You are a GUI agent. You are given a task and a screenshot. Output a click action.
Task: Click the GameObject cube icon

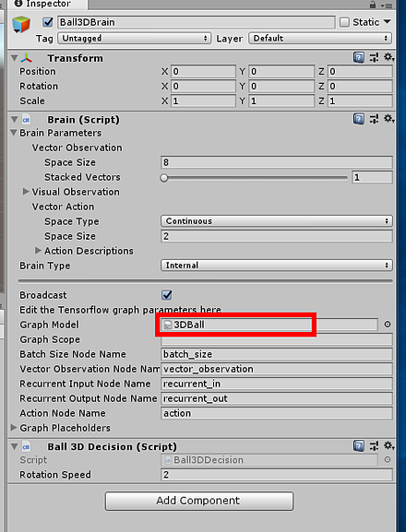click(21, 25)
